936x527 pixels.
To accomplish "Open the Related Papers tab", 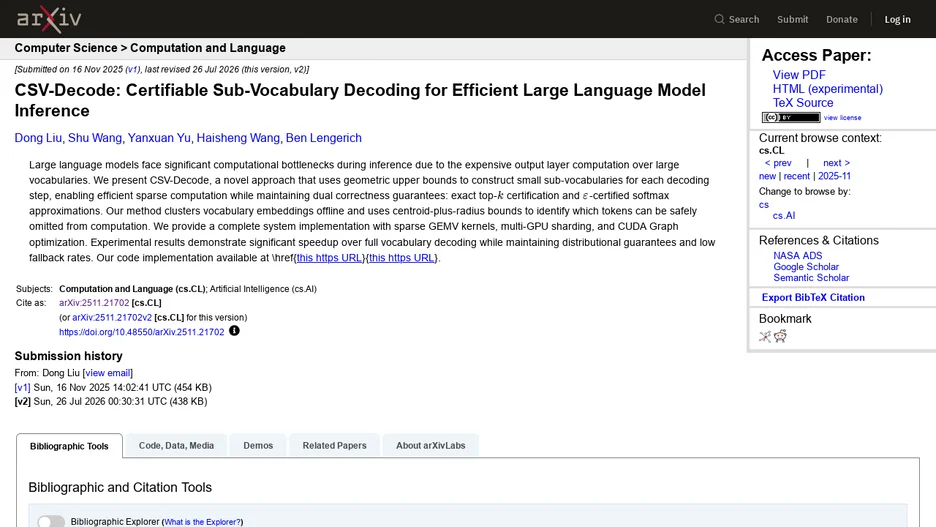I will (334, 445).
